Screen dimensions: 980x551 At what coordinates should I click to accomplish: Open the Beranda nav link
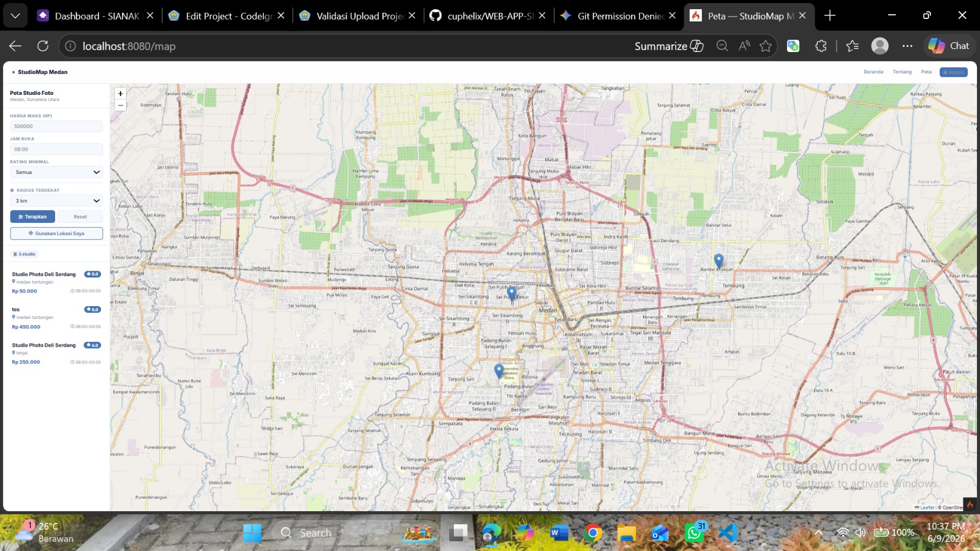[x=873, y=72]
